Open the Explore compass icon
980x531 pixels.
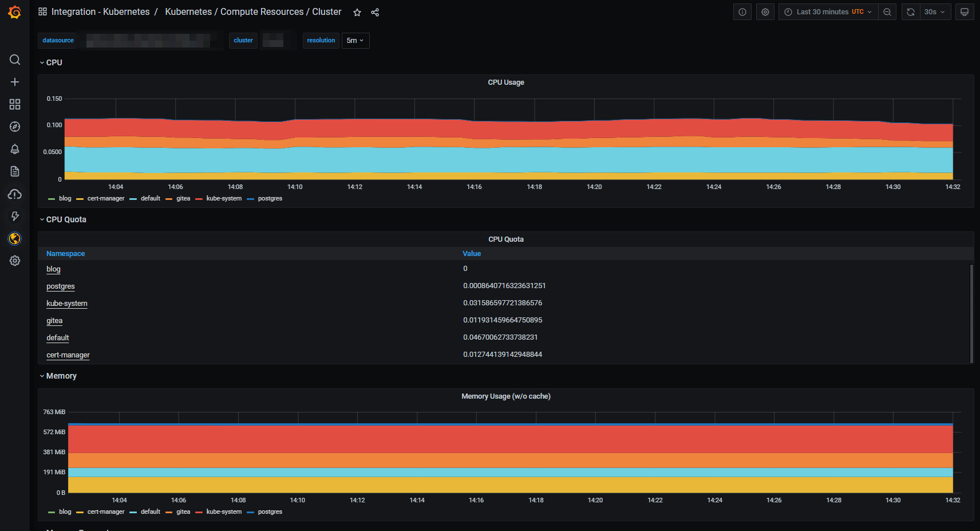tap(15, 127)
